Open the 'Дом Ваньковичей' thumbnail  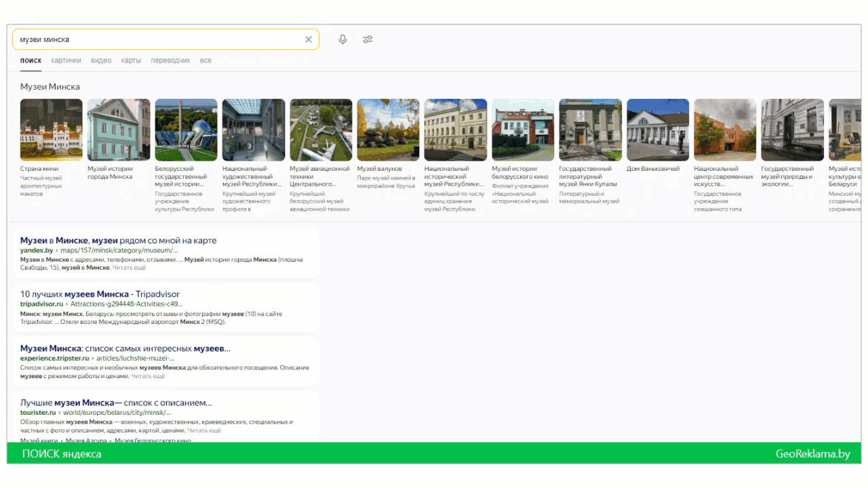(658, 129)
